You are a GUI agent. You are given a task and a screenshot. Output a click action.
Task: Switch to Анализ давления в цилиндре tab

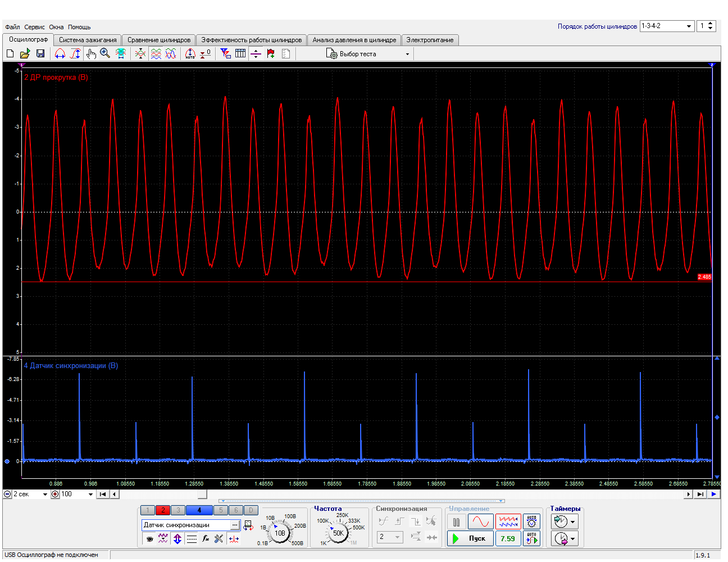point(354,40)
